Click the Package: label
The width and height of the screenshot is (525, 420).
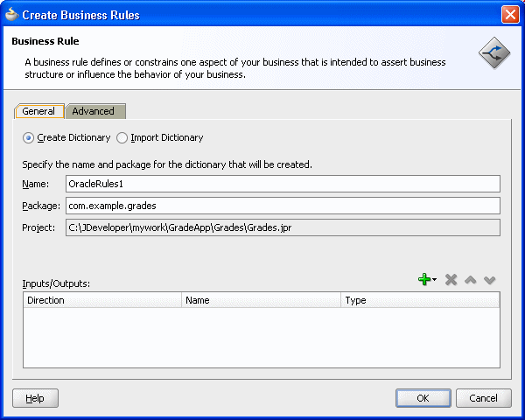(41, 206)
